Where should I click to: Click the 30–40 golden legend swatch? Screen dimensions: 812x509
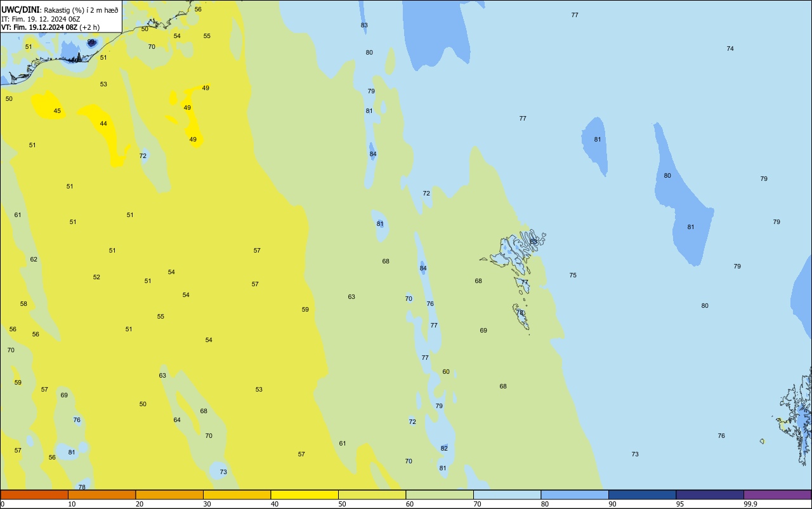(237, 494)
